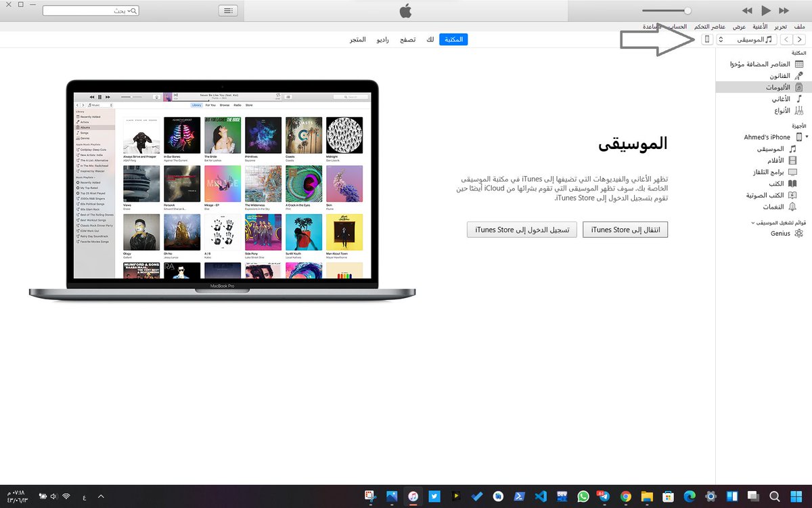Open the عناصر التحكم menu
Screen dimensions: 812x508
point(710,26)
